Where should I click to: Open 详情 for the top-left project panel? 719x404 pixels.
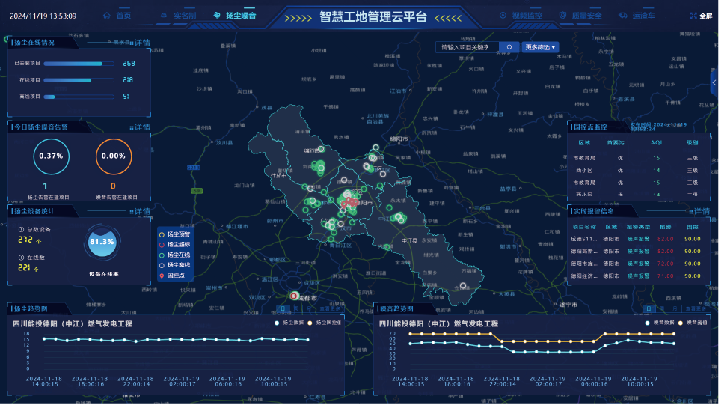141,43
